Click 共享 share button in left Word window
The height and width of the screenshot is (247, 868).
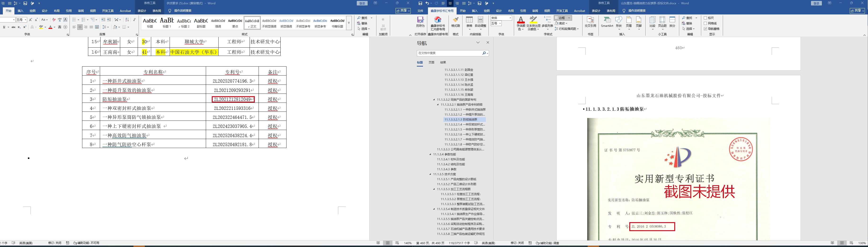(x=403, y=11)
